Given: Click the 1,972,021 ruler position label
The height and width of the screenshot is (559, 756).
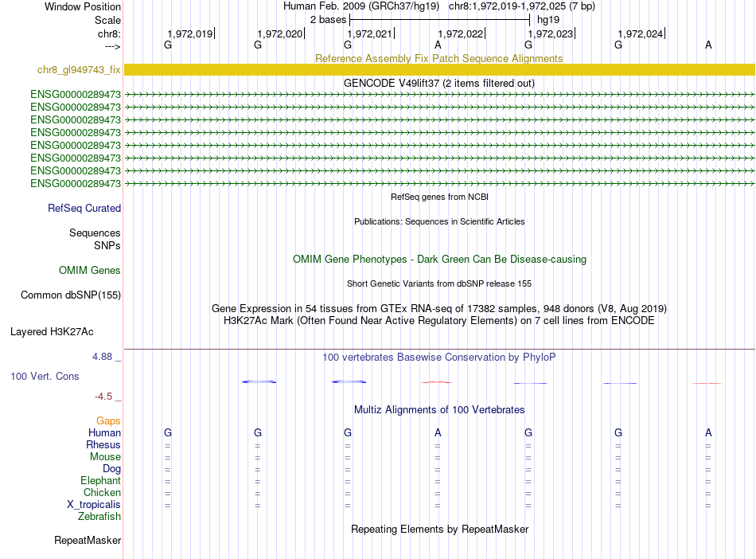Looking at the screenshot, I should tap(370, 33).
